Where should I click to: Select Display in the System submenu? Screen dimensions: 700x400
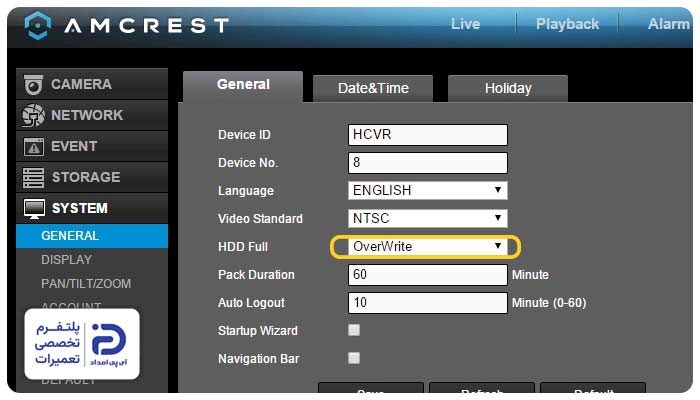[x=66, y=260]
